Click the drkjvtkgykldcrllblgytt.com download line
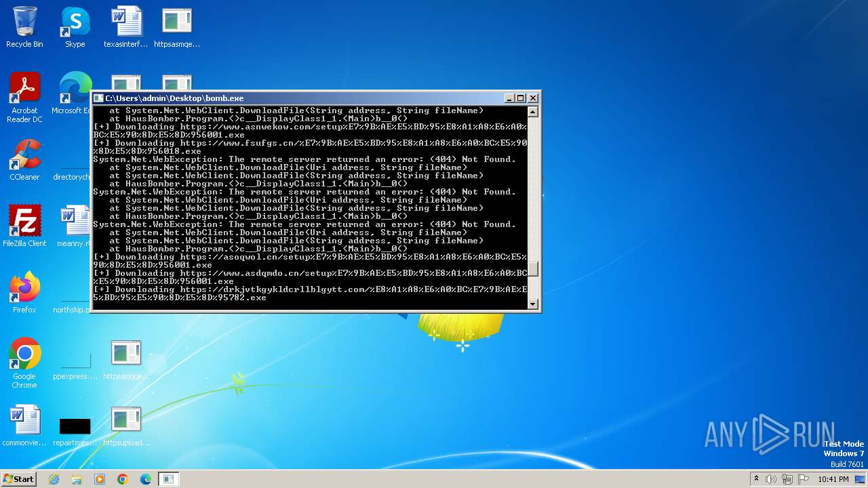 point(310,293)
